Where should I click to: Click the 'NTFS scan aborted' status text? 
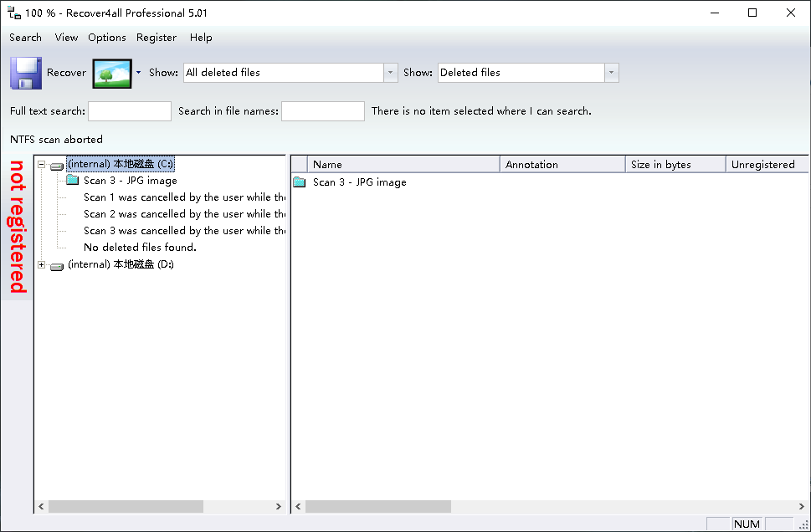56,140
